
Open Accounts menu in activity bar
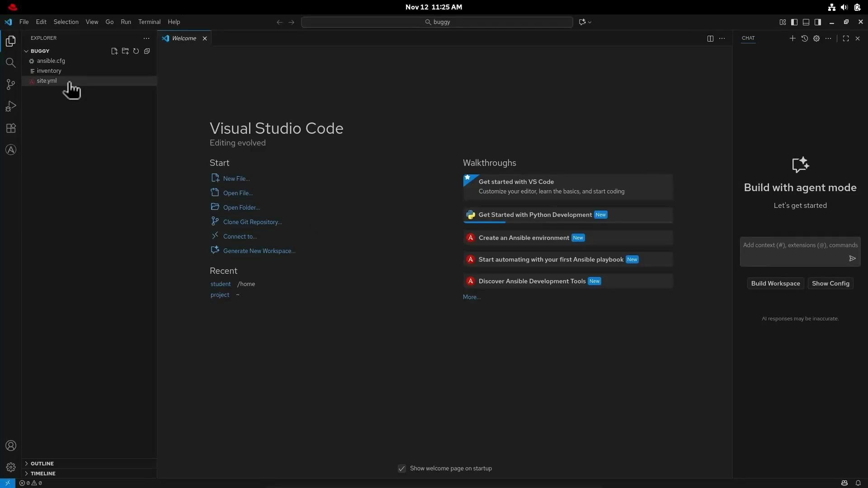pyautogui.click(x=11, y=446)
